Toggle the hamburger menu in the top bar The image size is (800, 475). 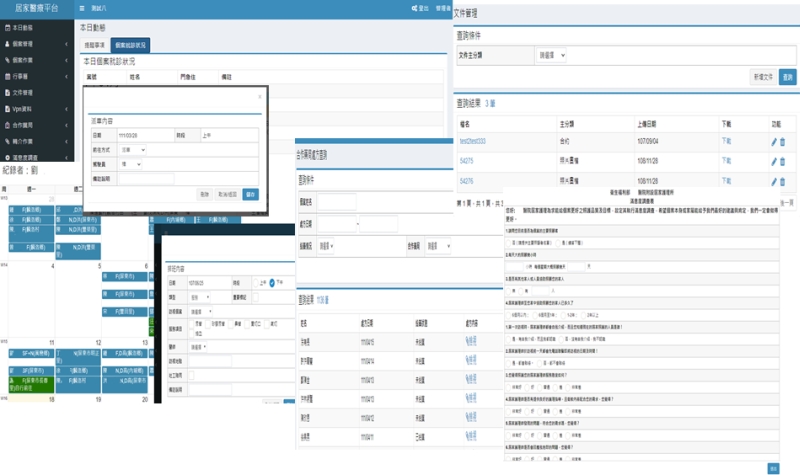click(82, 8)
